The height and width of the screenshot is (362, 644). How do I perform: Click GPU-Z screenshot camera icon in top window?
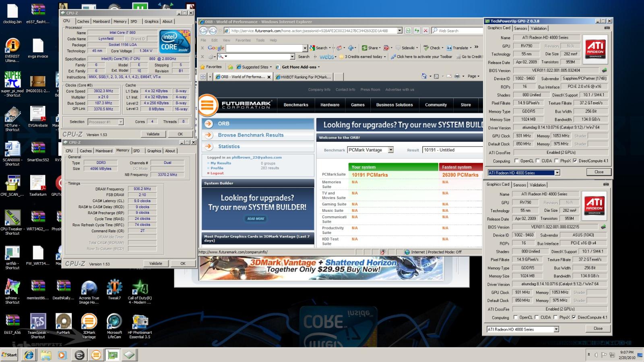tap(607, 28)
